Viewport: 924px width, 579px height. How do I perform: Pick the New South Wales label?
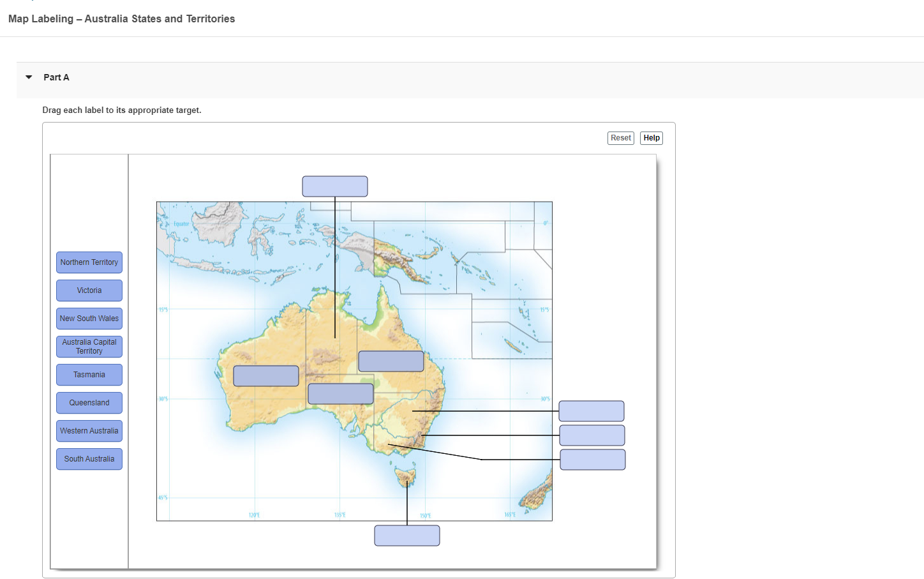pos(89,319)
